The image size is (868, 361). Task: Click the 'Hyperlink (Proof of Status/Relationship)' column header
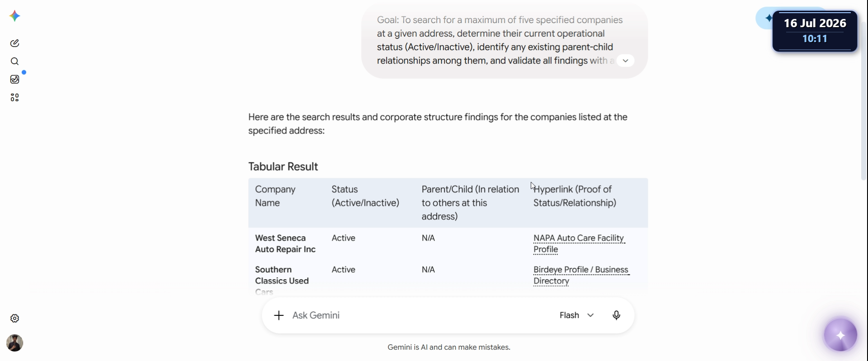tap(575, 196)
